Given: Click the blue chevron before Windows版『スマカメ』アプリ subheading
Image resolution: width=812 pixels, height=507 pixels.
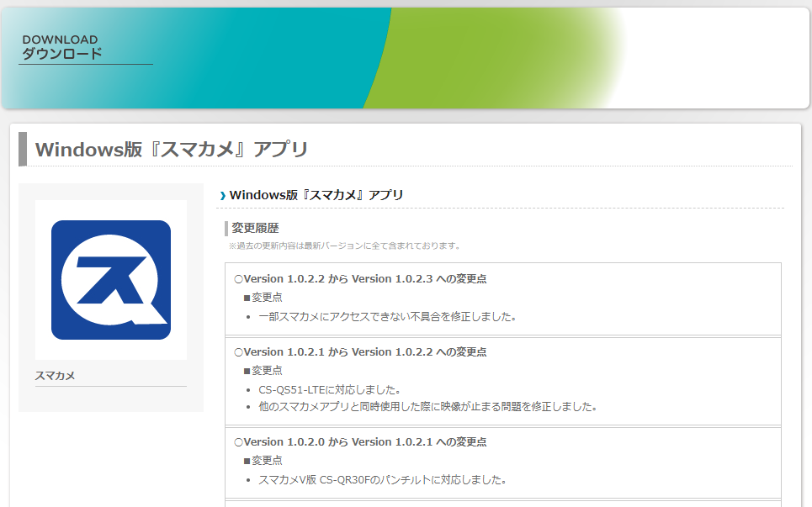Looking at the screenshot, I should click(x=223, y=196).
